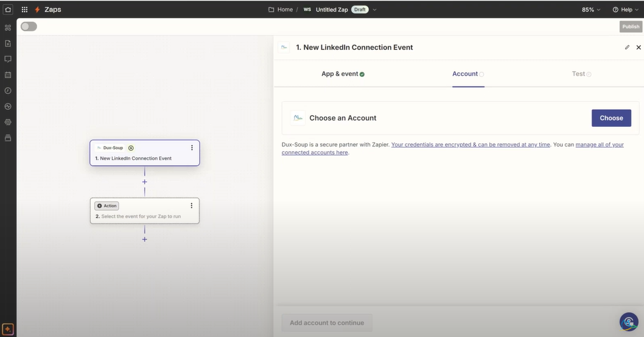
Task: Switch to the Account tab
Action: 468,74
